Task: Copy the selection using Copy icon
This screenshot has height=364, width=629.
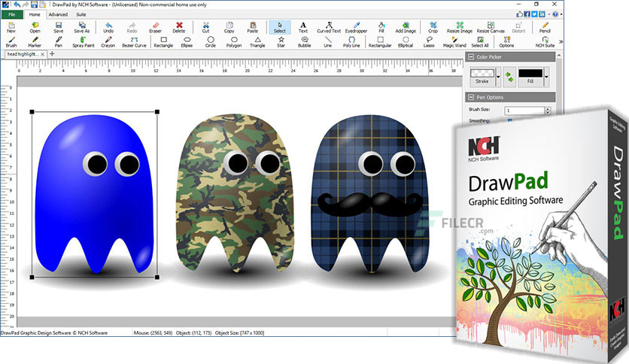Action: (x=229, y=27)
